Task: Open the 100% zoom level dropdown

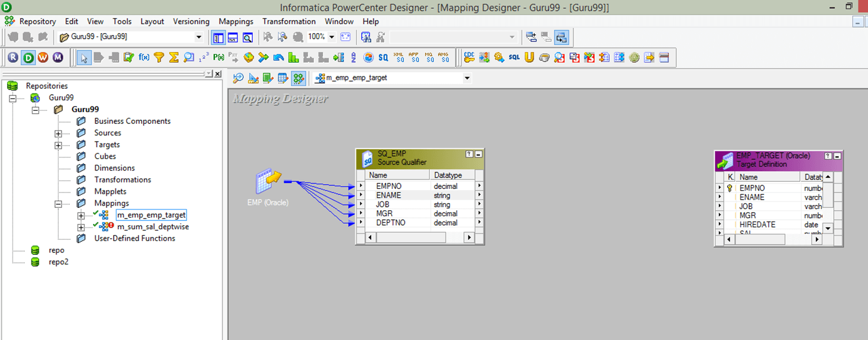Action: (332, 37)
